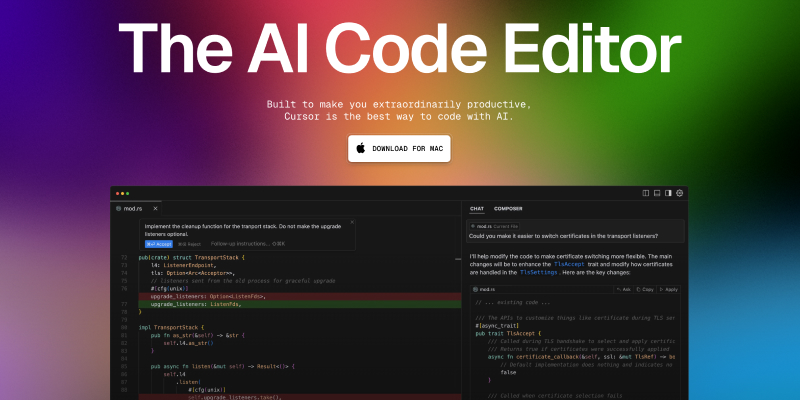Click the Follow-up instructions field
800x400 pixels.
(248, 244)
